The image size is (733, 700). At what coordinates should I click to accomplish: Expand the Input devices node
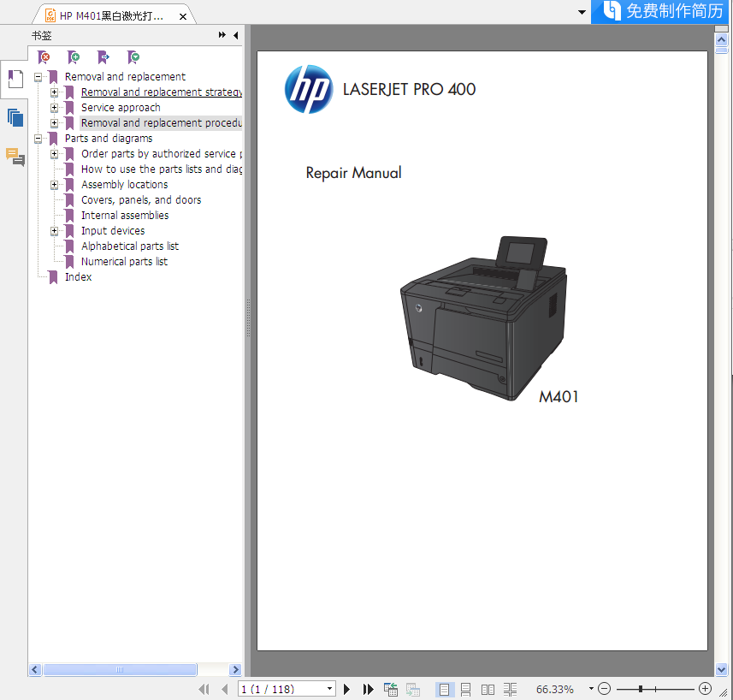tap(54, 231)
